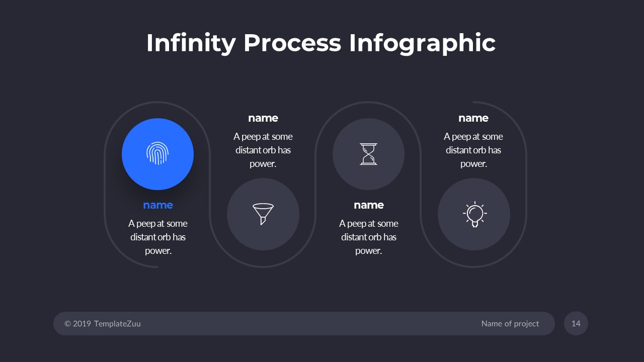Select the text block above the funnel circle
Screen dimensions: 644x362
coord(263,150)
